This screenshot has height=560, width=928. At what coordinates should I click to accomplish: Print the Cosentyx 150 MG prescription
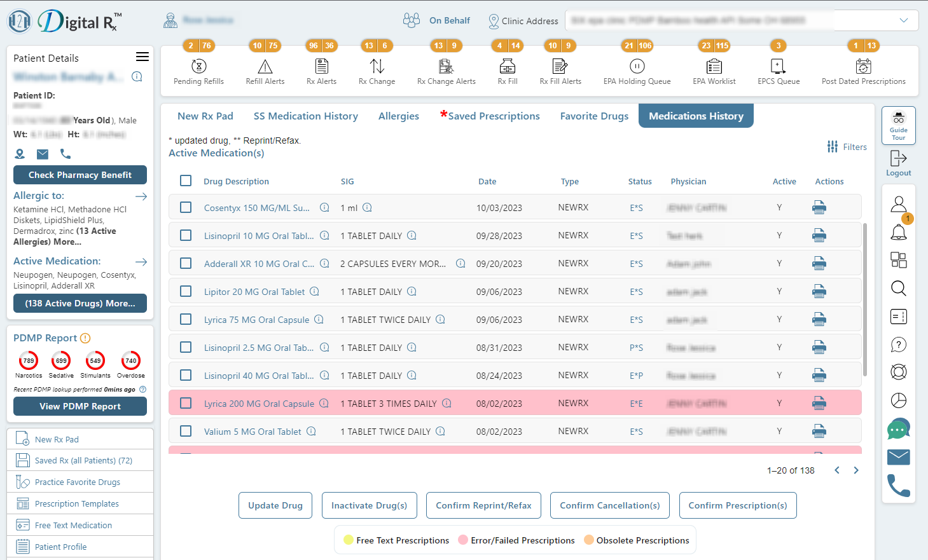click(x=819, y=207)
